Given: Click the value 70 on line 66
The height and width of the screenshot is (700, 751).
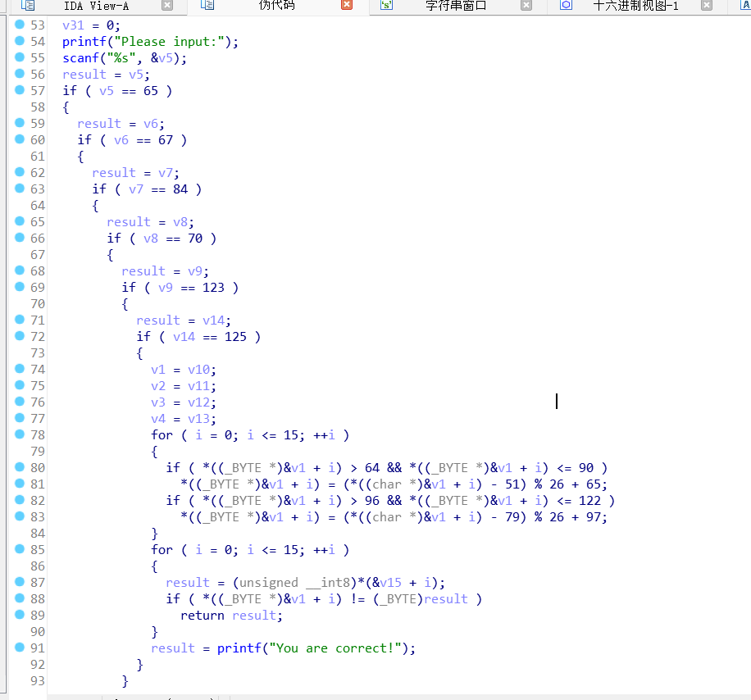Looking at the screenshot, I should (195, 239).
